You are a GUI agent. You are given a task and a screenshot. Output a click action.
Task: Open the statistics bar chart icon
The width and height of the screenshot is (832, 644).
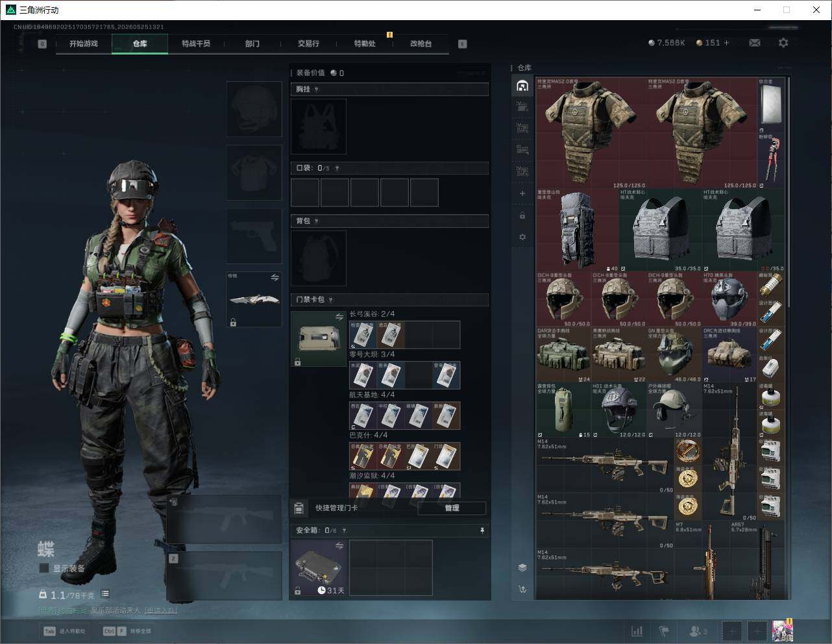coord(637,630)
